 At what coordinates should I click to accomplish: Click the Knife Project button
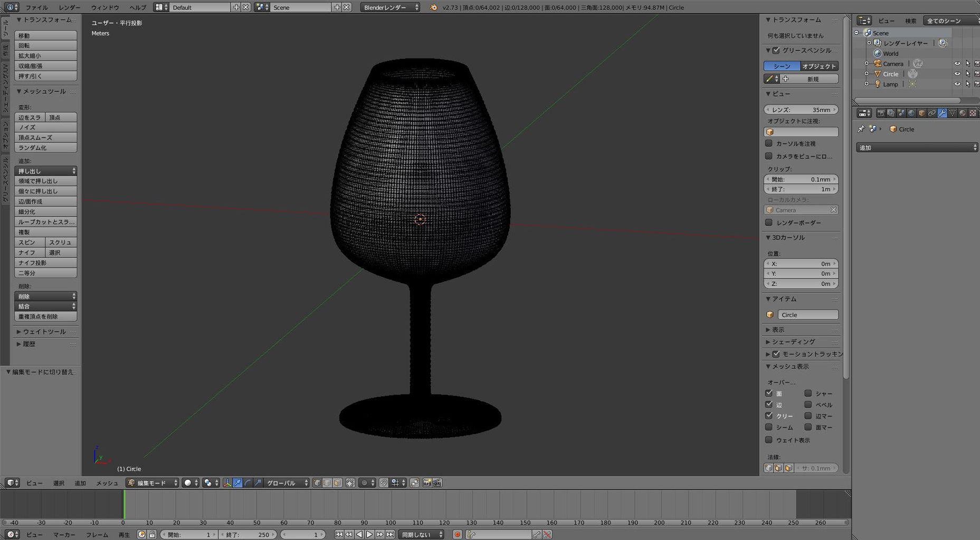coord(45,263)
